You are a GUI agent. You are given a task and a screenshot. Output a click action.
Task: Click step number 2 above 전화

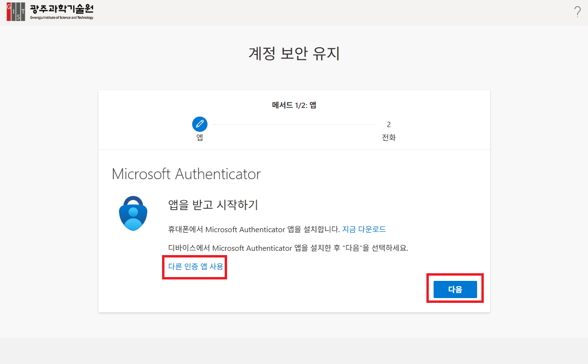[389, 125]
